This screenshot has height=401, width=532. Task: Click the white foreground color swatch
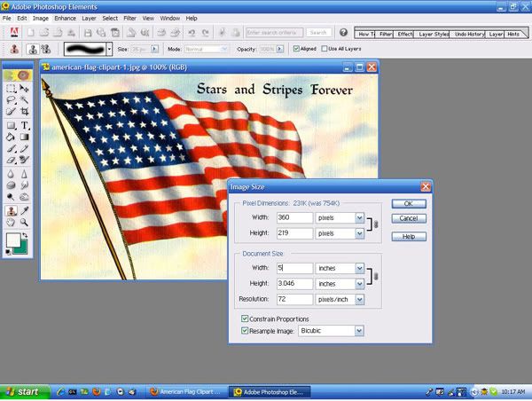pyautogui.click(x=13, y=240)
